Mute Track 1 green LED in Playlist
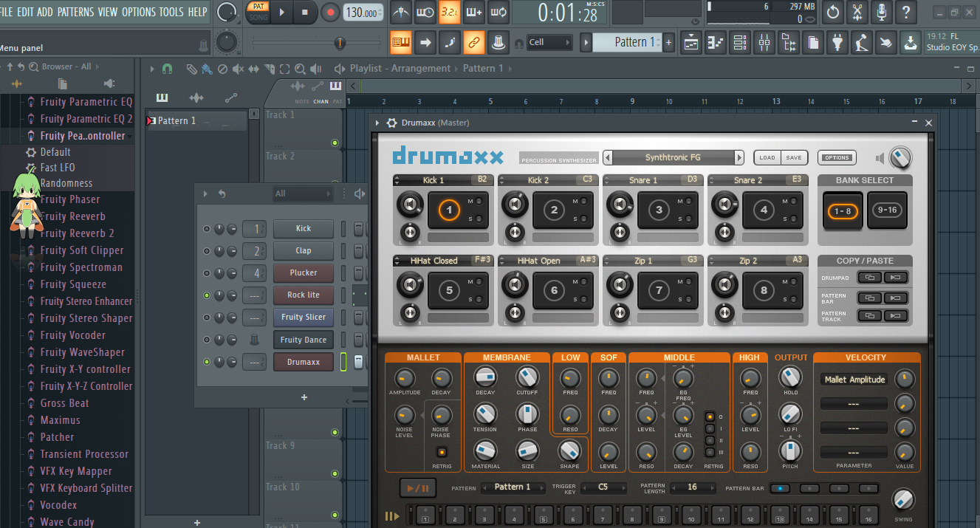 tap(335, 143)
